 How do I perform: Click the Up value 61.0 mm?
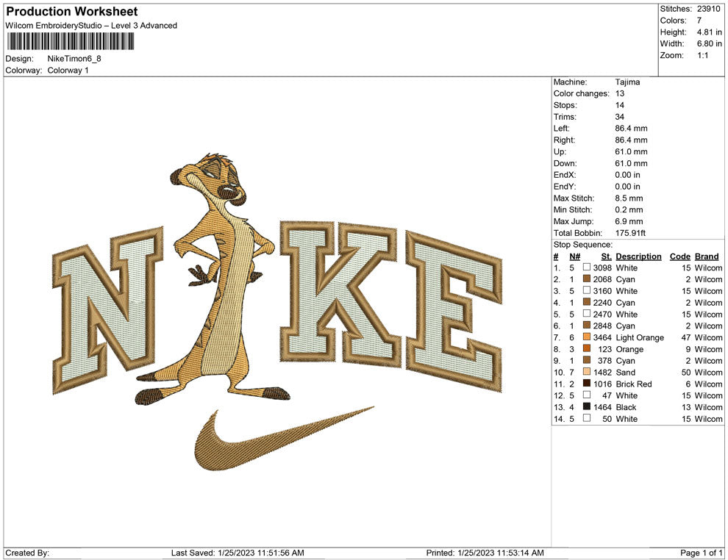(x=631, y=151)
